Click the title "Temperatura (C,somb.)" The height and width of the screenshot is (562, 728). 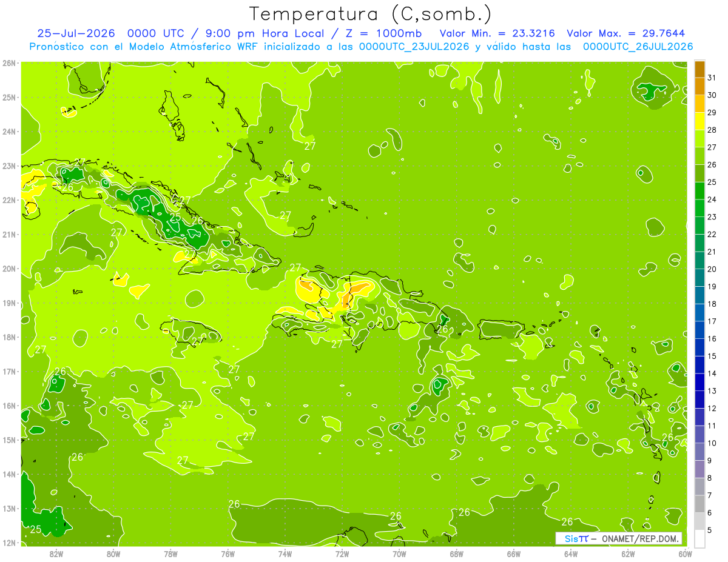coord(371,14)
